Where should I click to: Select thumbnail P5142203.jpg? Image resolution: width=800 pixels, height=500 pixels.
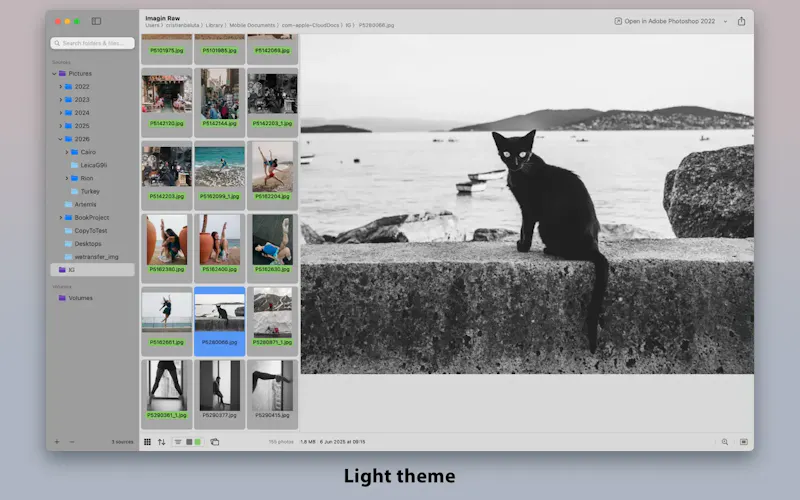[167, 176]
